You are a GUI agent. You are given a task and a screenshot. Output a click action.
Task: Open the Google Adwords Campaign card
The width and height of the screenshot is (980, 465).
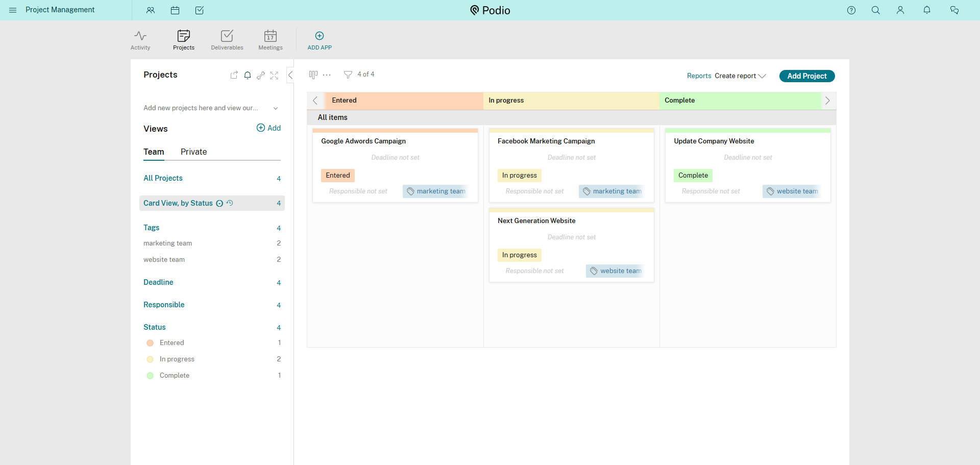363,141
